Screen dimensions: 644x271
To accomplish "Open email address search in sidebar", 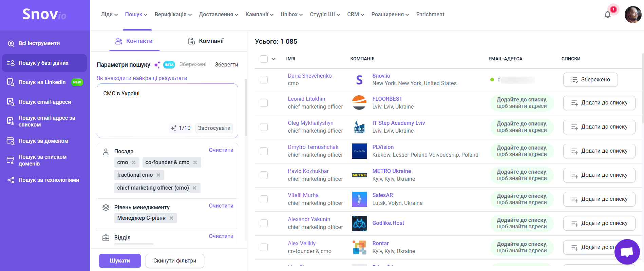I will point(44,102).
